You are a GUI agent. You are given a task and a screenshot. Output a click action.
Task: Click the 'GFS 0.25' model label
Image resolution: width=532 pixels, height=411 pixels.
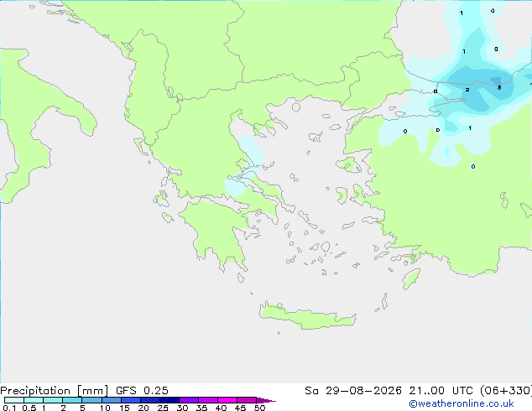point(142,391)
